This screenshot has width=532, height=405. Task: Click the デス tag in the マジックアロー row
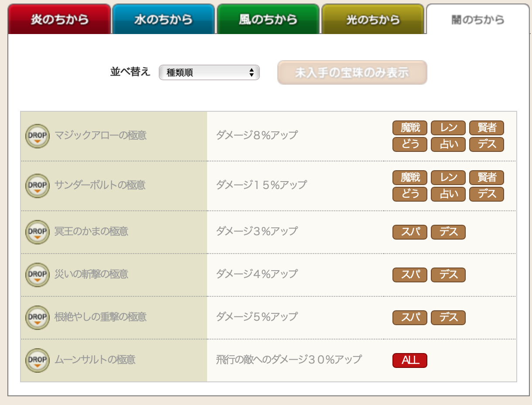point(487,144)
